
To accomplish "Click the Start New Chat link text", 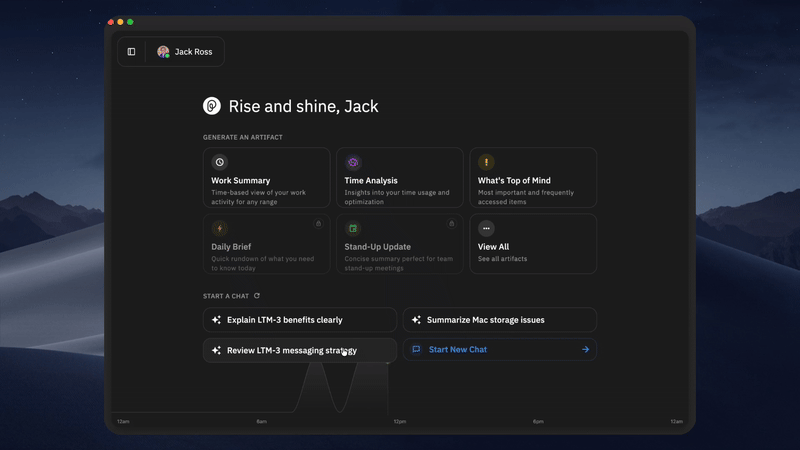I will [458, 349].
